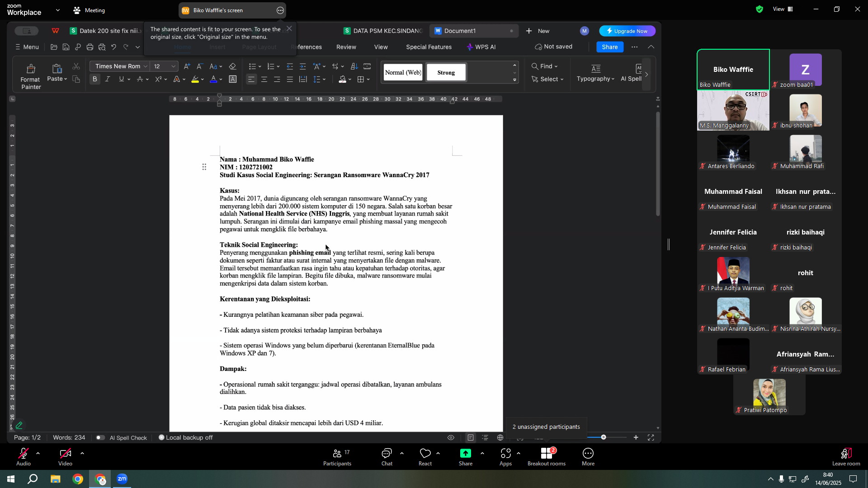
Task: Open the bullet list dropdown
Action: [260, 67]
